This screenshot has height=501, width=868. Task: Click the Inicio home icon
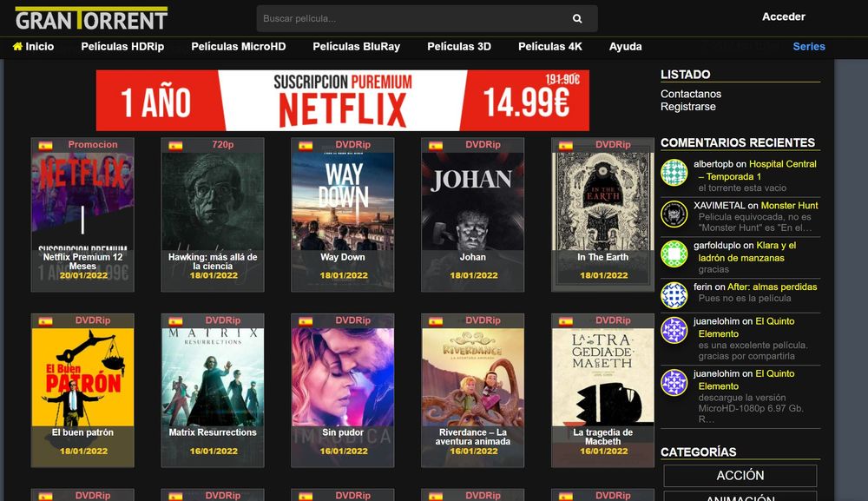click(x=17, y=47)
